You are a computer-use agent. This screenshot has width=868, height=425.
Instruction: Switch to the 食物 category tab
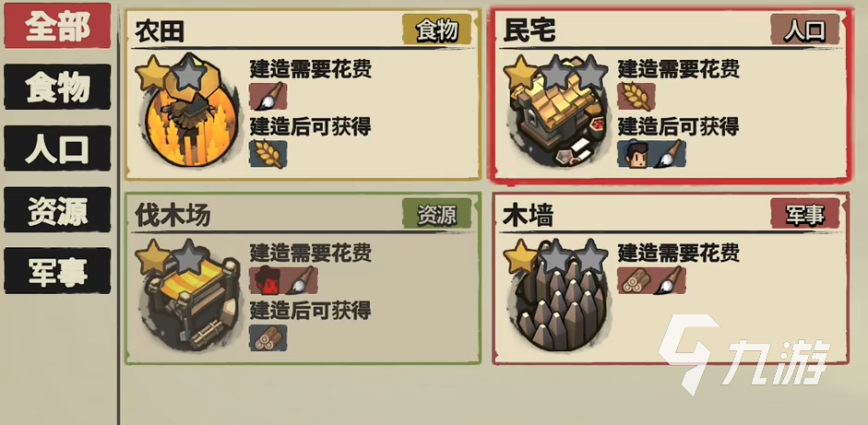click(57, 87)
